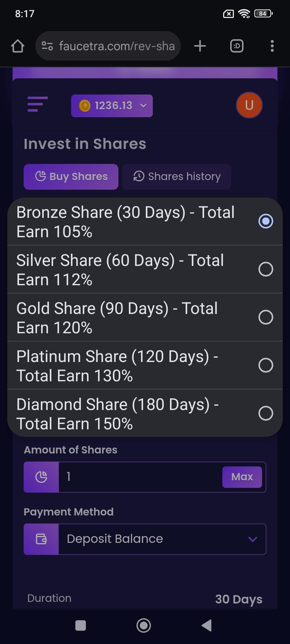Switch to Buy Shares tab
Image resolution: width=290 pixels, height=644 pixels.
(x=71, y=177)
